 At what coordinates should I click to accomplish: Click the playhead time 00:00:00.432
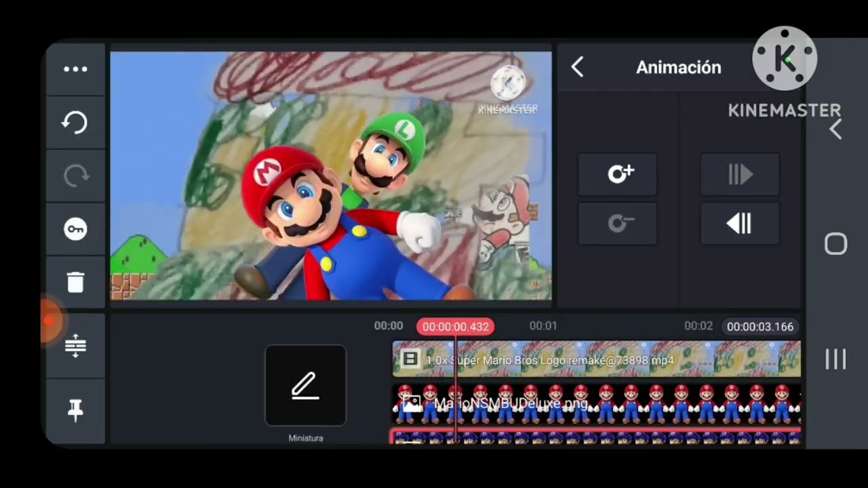(455, 327)
